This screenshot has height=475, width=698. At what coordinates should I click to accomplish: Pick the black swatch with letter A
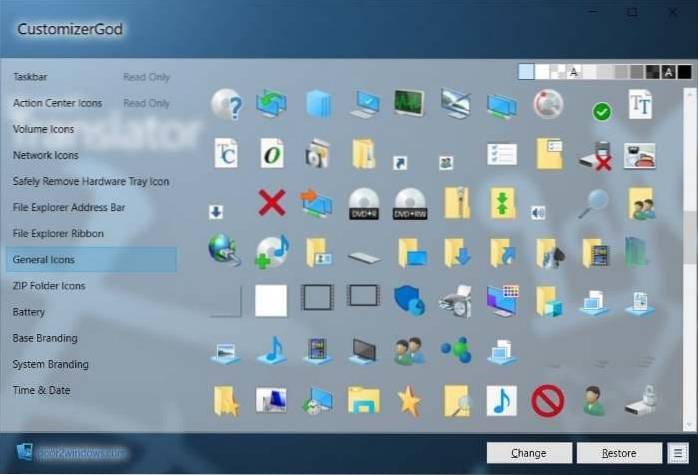[x=668, y=72]
